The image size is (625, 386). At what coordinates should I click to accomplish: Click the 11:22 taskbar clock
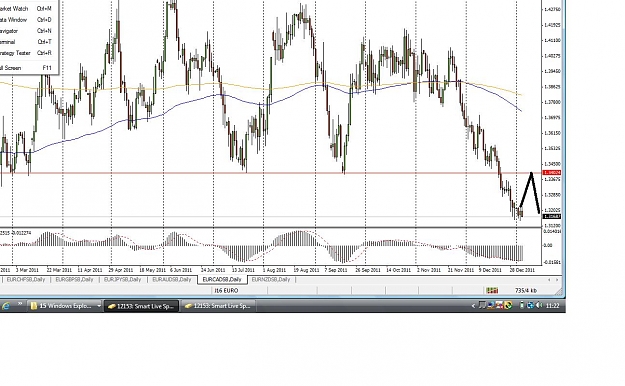pyautogui.click(x=552, y=306)
